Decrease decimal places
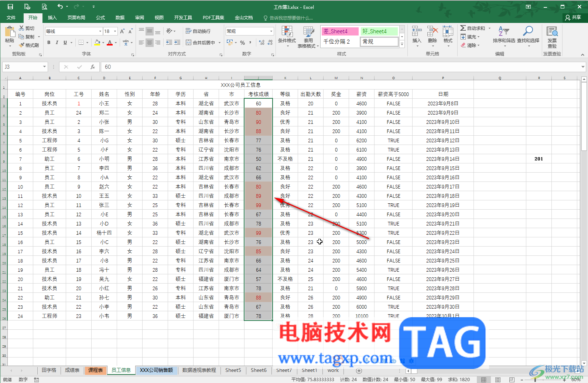Image resolution: width=588 pixels, height=383 pixels. tap(270, 43)
